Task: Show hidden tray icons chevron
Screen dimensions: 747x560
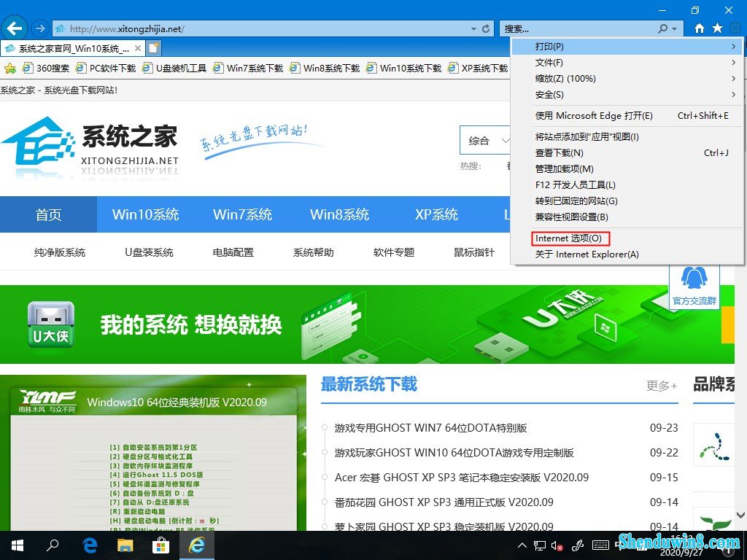Action: point(522,545)
